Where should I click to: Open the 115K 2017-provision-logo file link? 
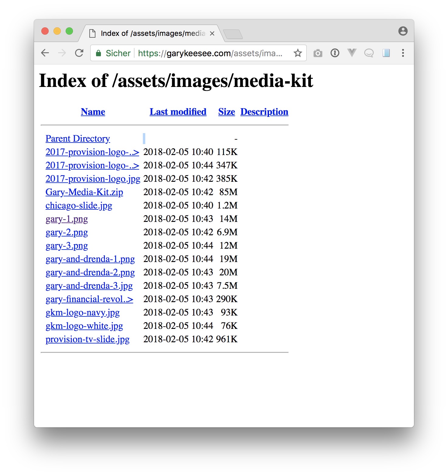[x=92, y=152]
